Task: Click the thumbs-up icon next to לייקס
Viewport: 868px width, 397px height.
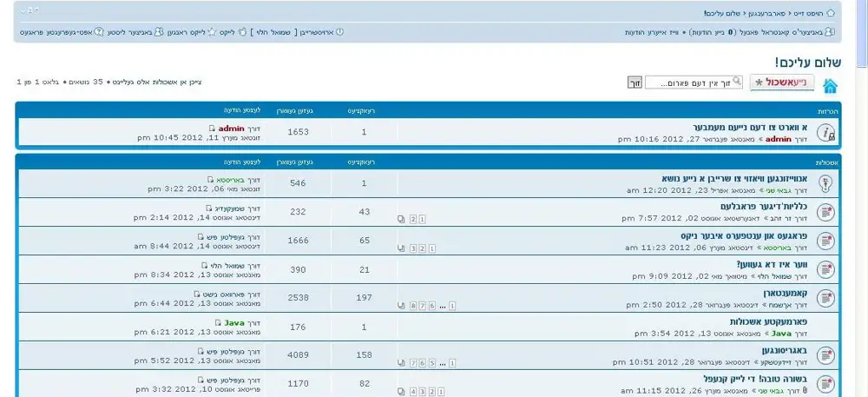Action: (x=242, y=32)
